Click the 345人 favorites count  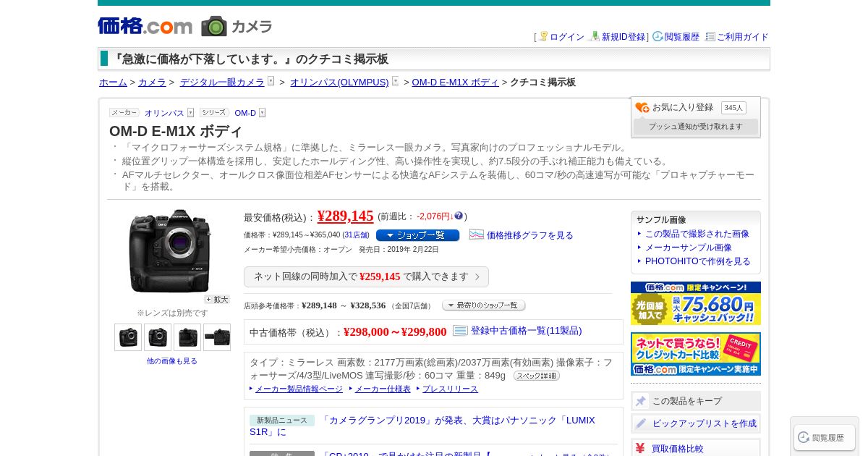click(733, 108)
